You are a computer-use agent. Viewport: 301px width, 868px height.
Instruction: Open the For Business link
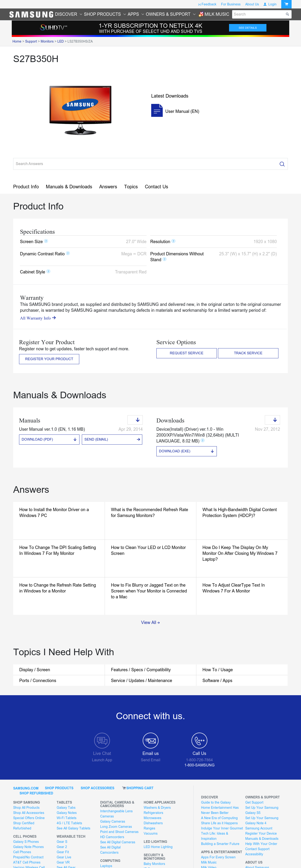click(230, 4)
